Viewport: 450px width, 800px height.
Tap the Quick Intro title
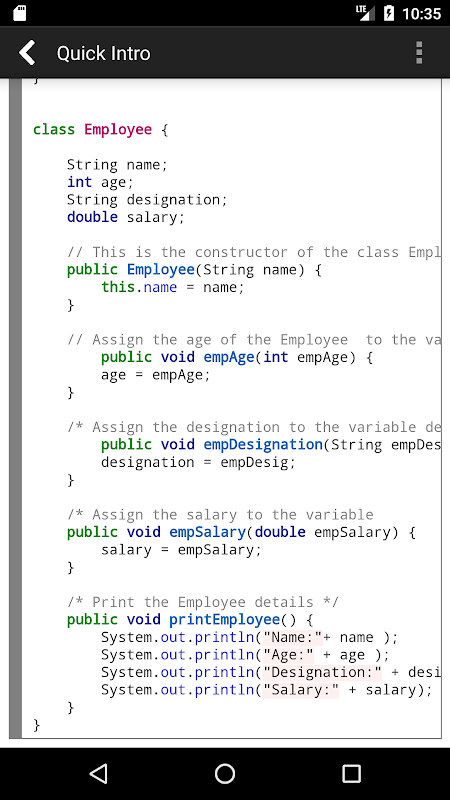pyautogui.click(x=104, y=53)
